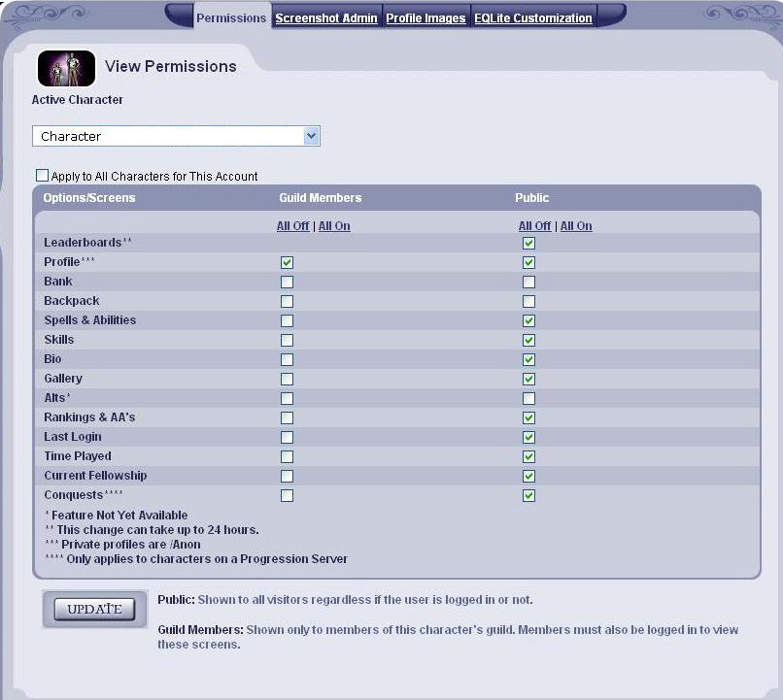Screen dimensions: 783x700
Task: Check Last Login Guild Members checkbox
Action: point(288,438)
